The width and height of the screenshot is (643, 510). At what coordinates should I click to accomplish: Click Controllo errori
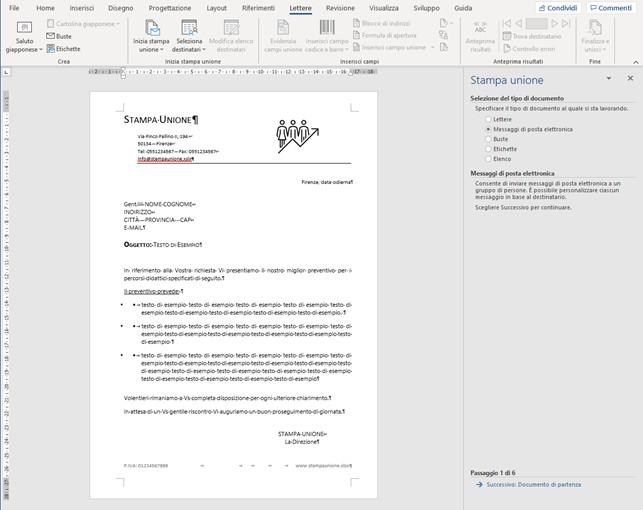tap(529, 49)
